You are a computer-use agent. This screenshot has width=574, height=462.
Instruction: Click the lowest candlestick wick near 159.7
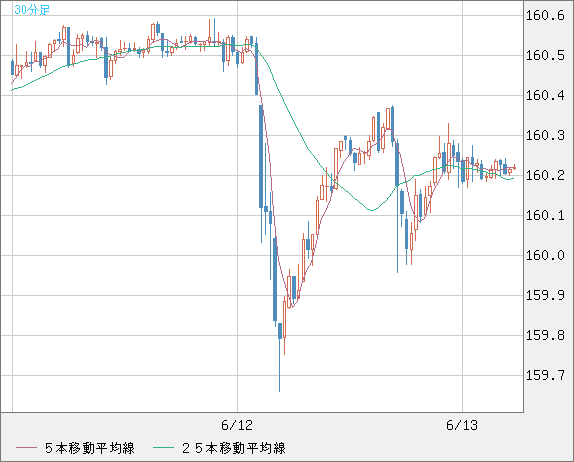[280, 366]
